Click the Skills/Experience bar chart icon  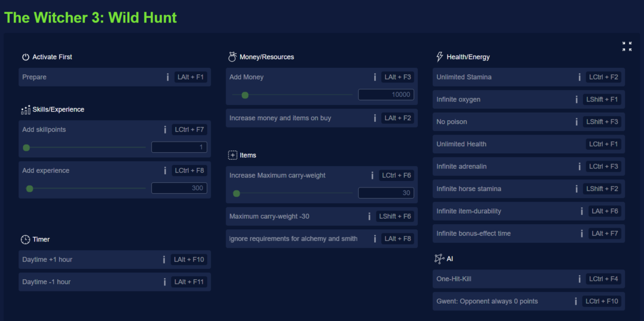26,110
